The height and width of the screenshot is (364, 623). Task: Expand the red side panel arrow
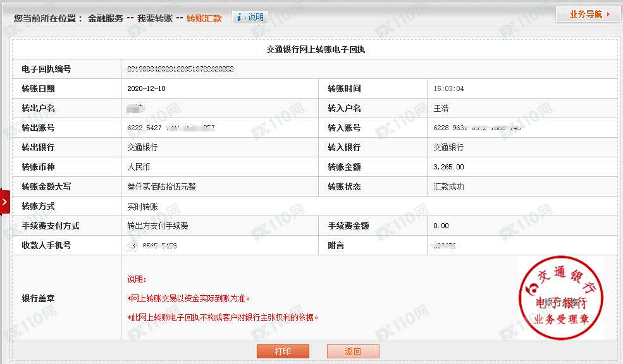5,202
